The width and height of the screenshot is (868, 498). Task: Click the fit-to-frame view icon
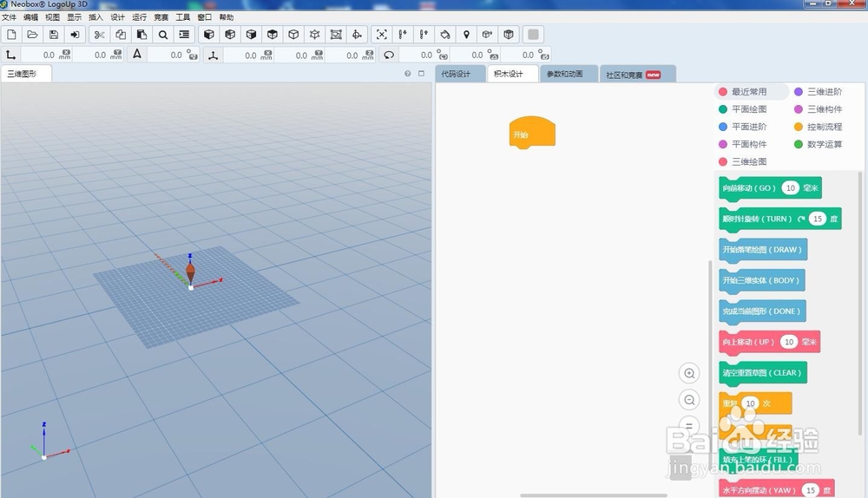coord(335,35)
